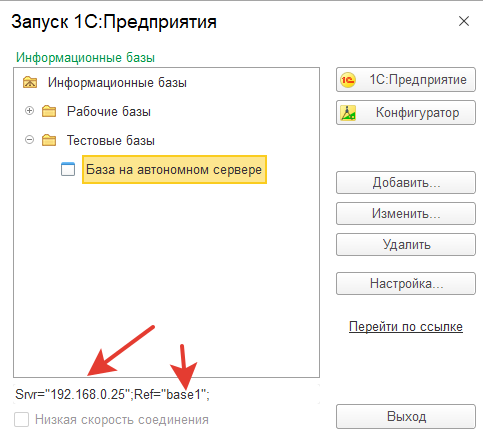
Task: Close the Запуск 1С:Предприятия window
Action: coord(464,22)
